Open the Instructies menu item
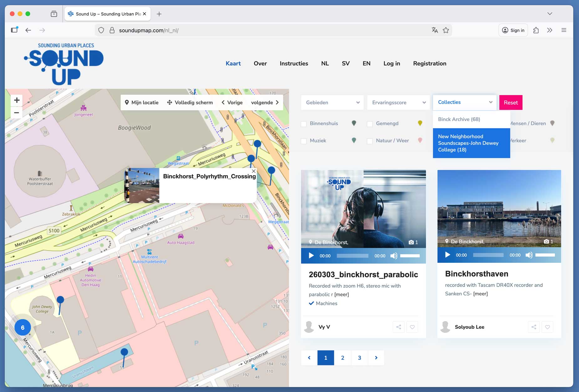Viewport: 579px width, 392px height. 294,64
